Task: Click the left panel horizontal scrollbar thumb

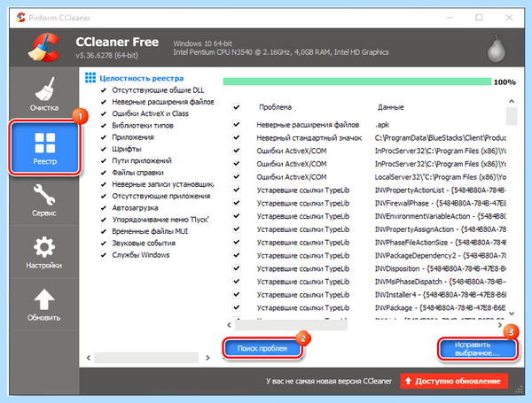Action: (146, 358)
